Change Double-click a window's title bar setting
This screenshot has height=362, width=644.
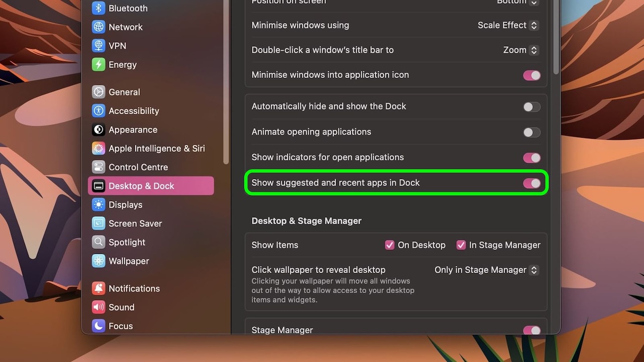click(x=520, y=50)
